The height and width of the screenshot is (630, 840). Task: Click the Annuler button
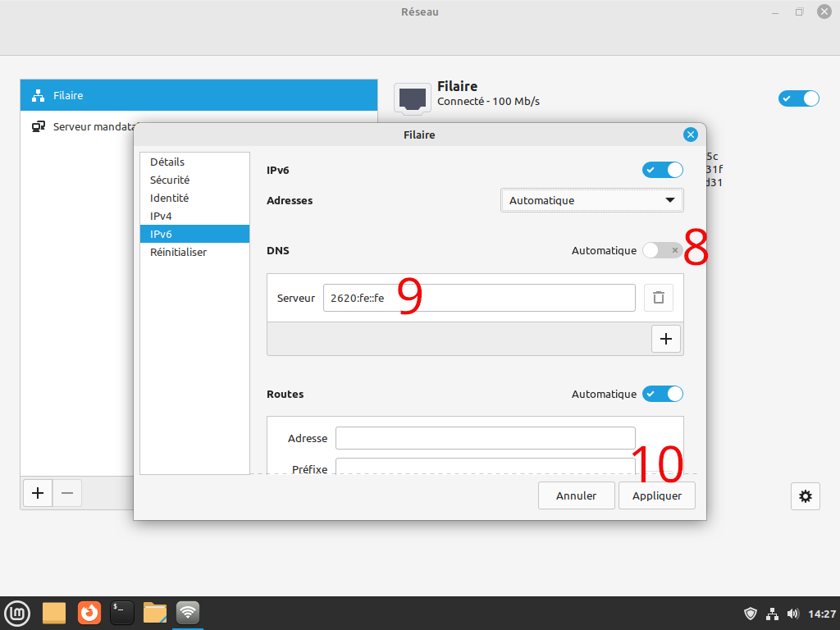(x=576, y=495)
